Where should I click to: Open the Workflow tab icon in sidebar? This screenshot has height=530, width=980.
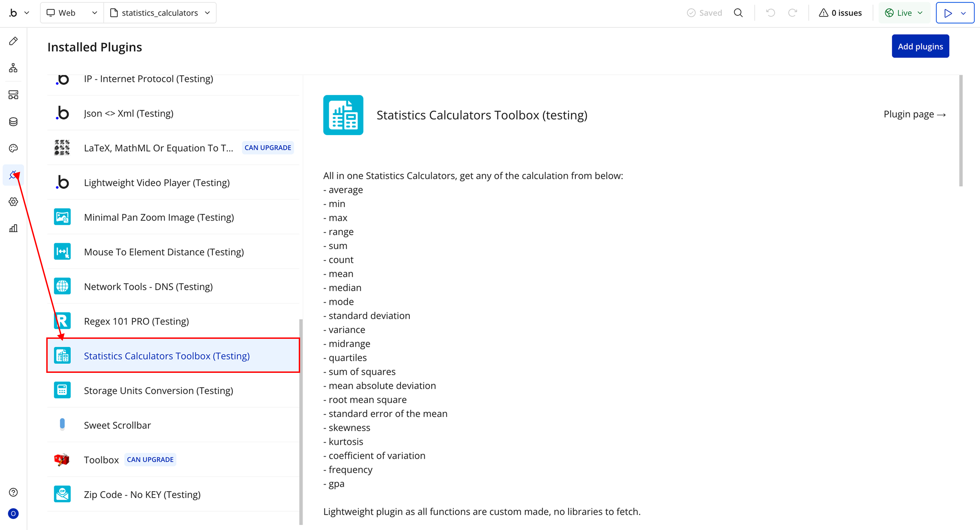13,68
